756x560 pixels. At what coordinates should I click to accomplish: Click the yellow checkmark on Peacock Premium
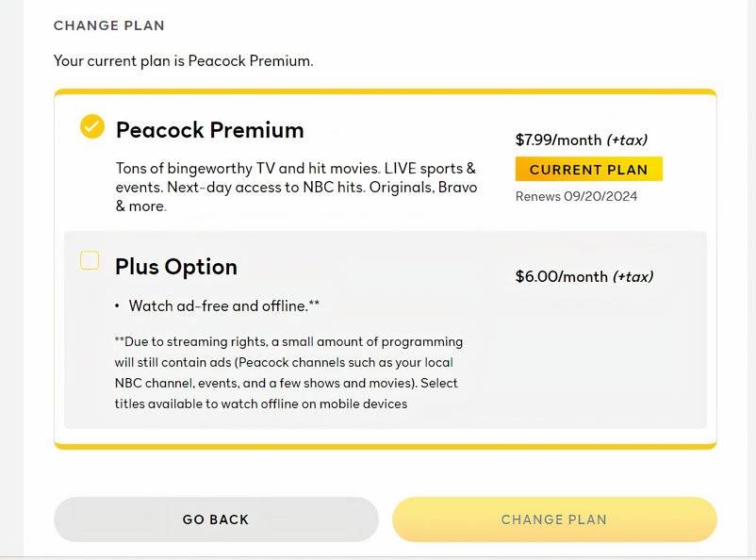tap(90, 125)
